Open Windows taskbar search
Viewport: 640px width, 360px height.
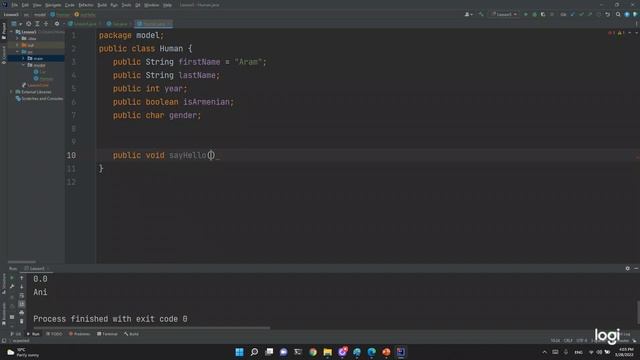click(254, 352)
